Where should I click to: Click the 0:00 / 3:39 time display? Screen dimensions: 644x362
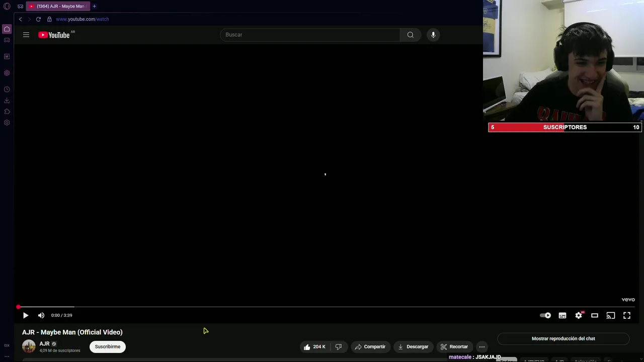click(61, 315)
